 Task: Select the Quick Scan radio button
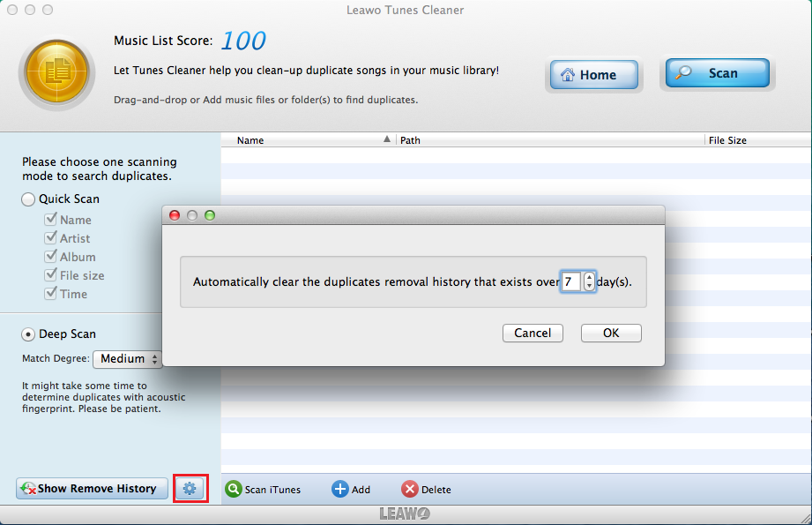[x=29, y=199]
